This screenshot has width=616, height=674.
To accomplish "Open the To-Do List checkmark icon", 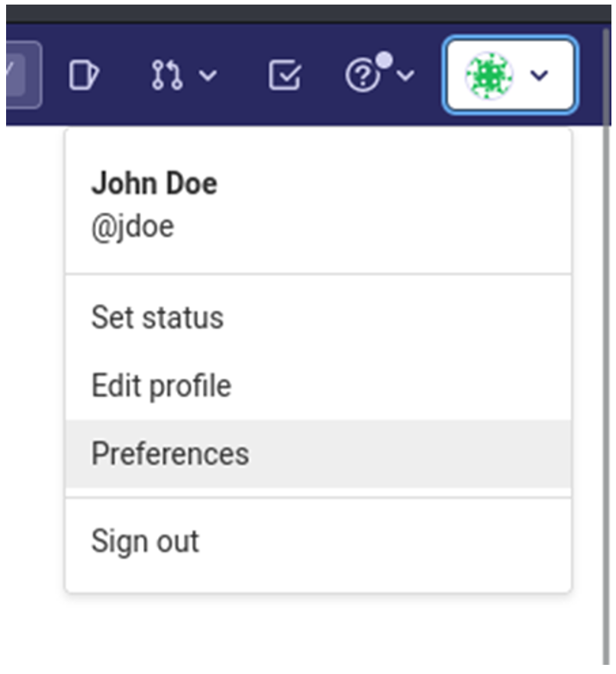I will point(285,76).
